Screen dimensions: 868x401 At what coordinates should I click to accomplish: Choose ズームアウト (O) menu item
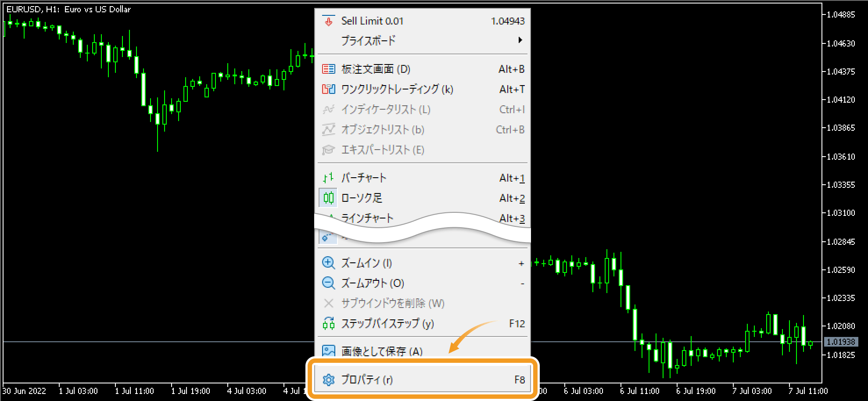(423, 283)
